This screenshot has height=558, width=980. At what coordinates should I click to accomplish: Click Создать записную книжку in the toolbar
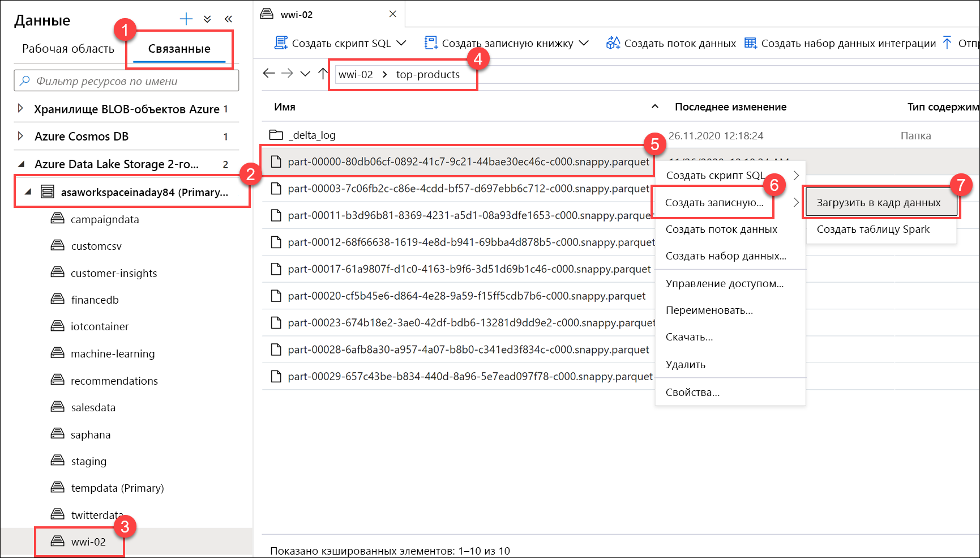coord(499,43)
